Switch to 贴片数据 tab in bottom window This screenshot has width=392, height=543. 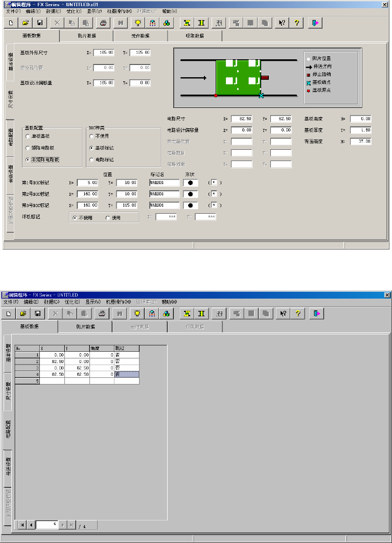tap(85, 327)
